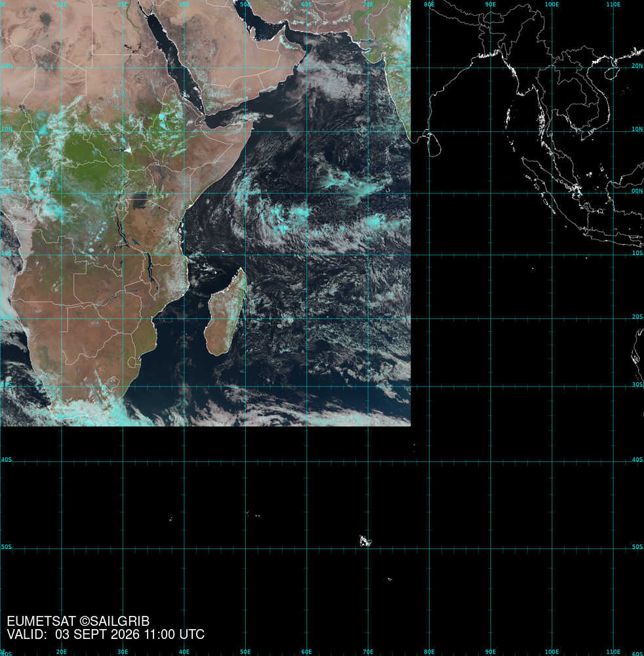This screenshot has height=656, width=644.
Task: Click the 90E longitude label at top
Action: pyautogui.click(x=490, y=4)
